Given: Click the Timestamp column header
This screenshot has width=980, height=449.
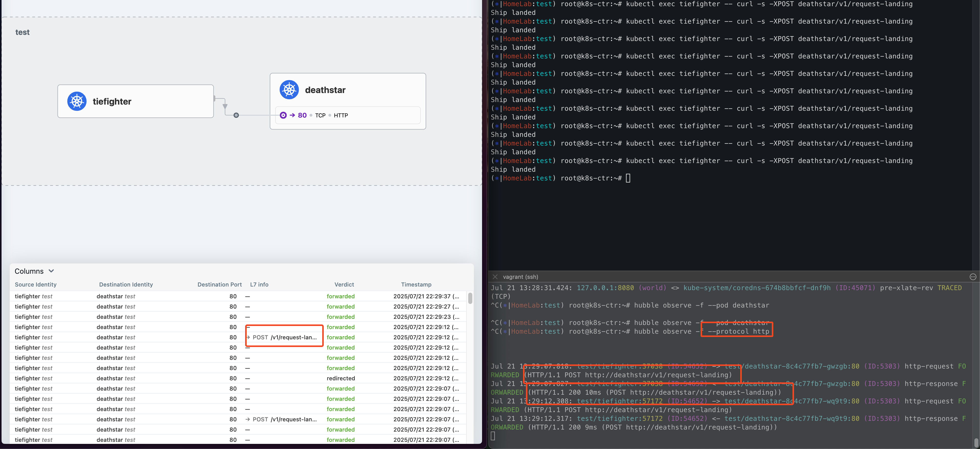Looking at the screenshot, I should [x=416, y=284].
